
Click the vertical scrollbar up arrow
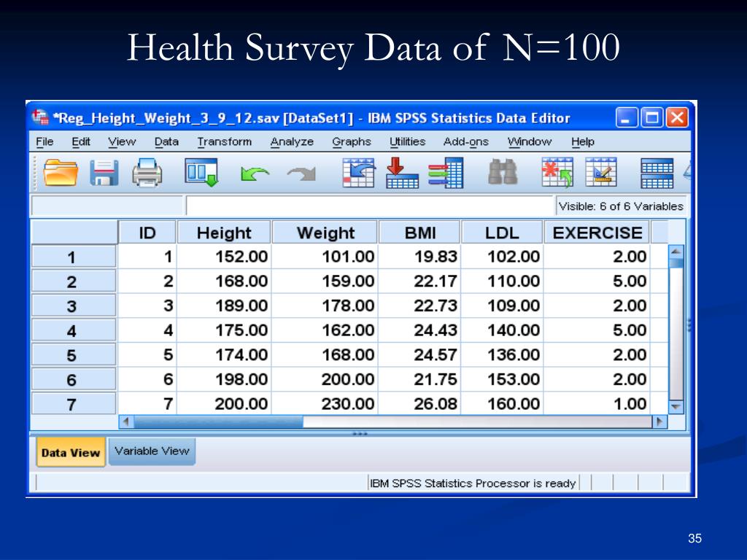pyautogui.click(x=676, y=252)
